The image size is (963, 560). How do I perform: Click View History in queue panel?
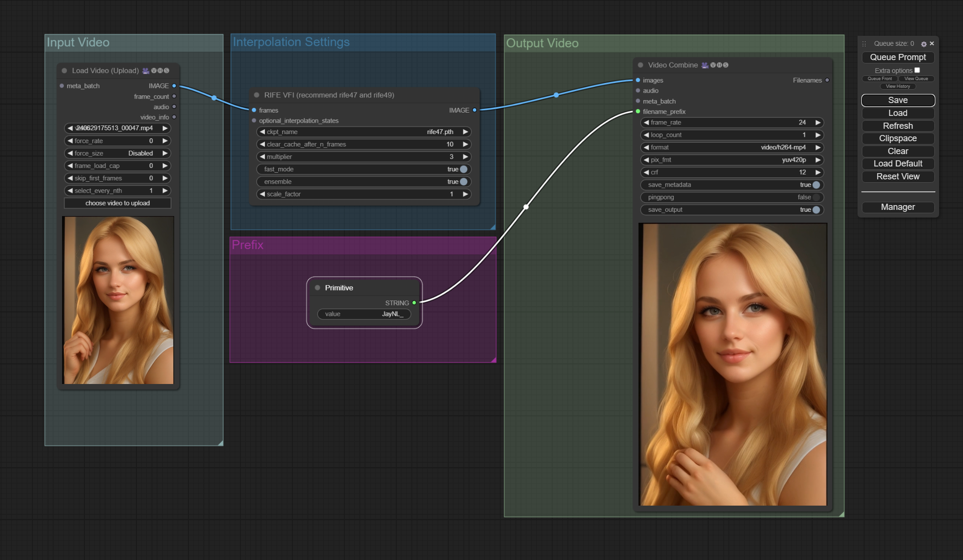[x=898, y=86]
